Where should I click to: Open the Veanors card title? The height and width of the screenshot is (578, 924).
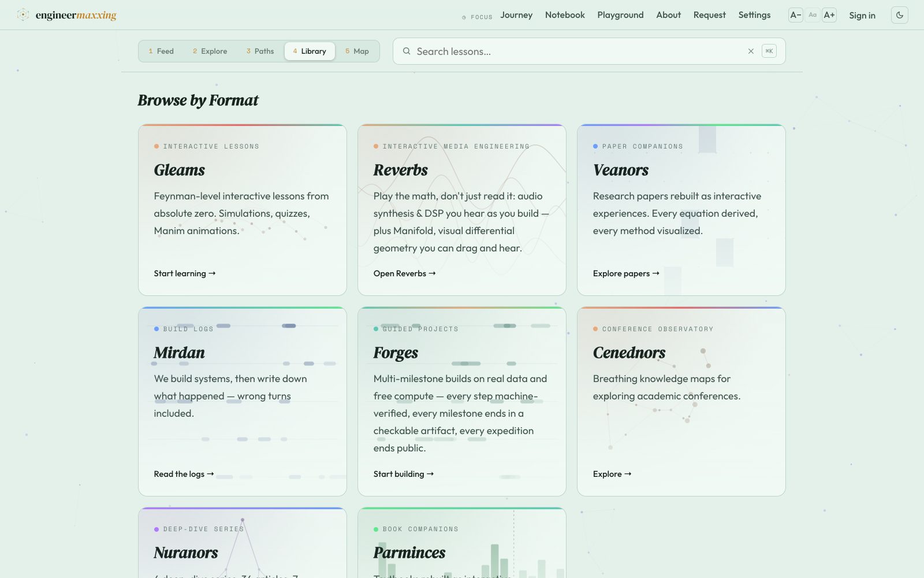coord(621,170)
